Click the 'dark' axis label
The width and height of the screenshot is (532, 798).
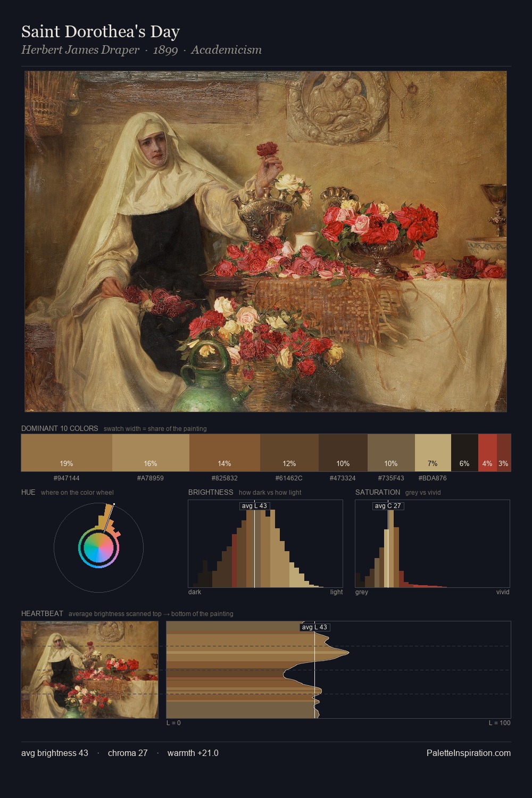coord(195,592)
